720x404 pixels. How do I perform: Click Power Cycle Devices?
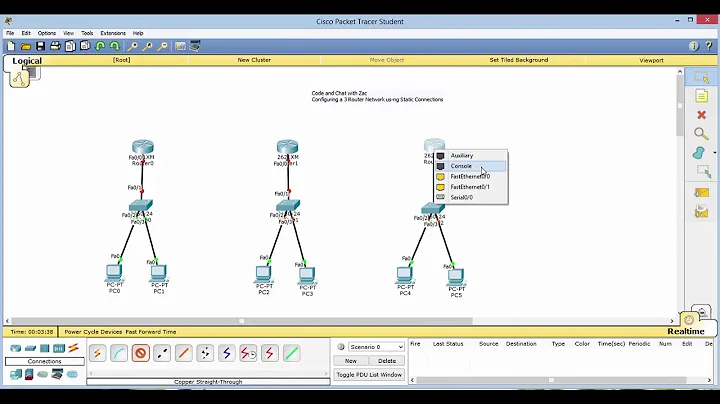click(93, 332)
